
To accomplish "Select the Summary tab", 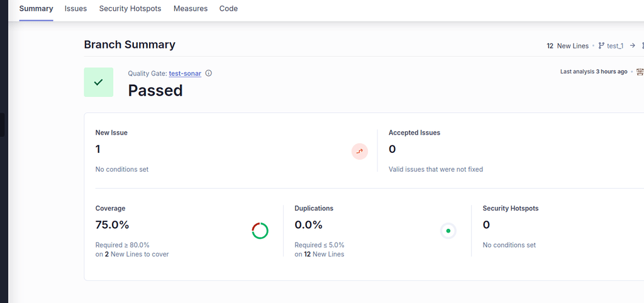I will [x=36, y=9].
